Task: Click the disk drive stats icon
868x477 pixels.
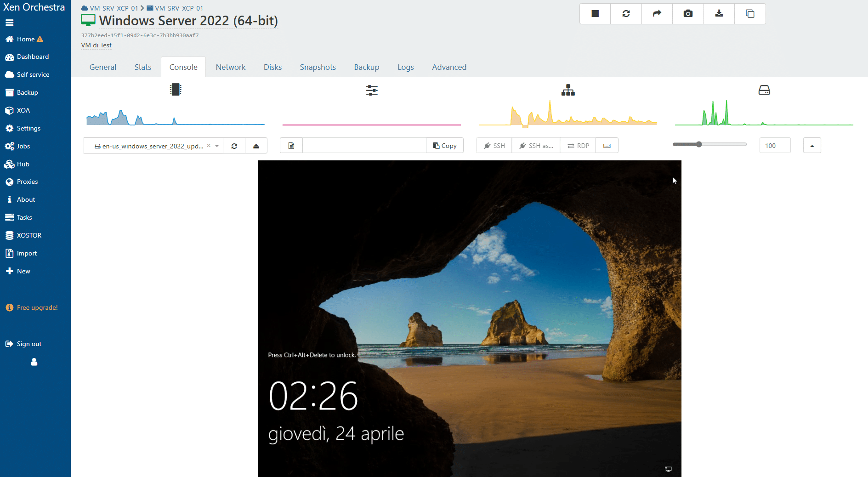Action: (x=764, y=90)
